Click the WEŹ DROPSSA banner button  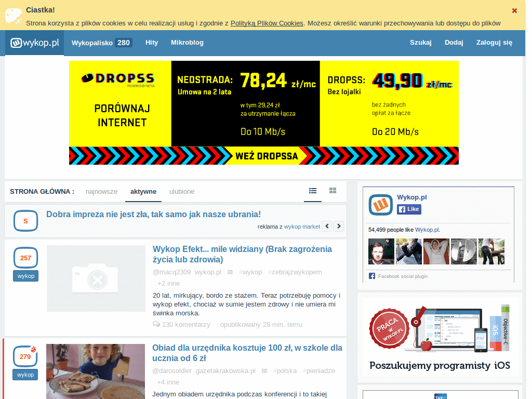[x=267, y=156]
